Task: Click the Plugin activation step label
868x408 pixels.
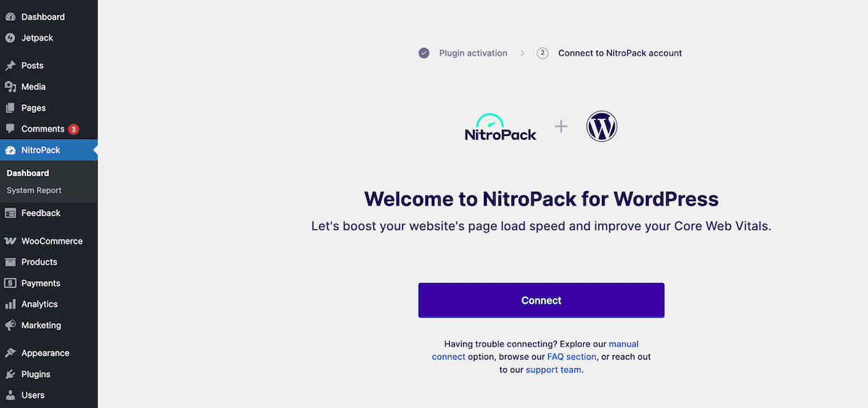Action: tap(473, 53)
